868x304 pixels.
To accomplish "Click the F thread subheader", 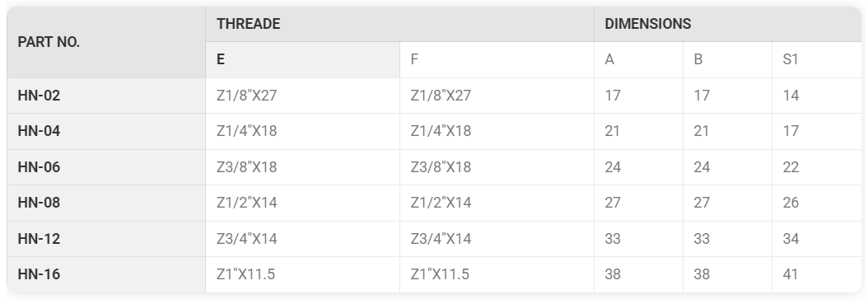I will coord(497,60).
